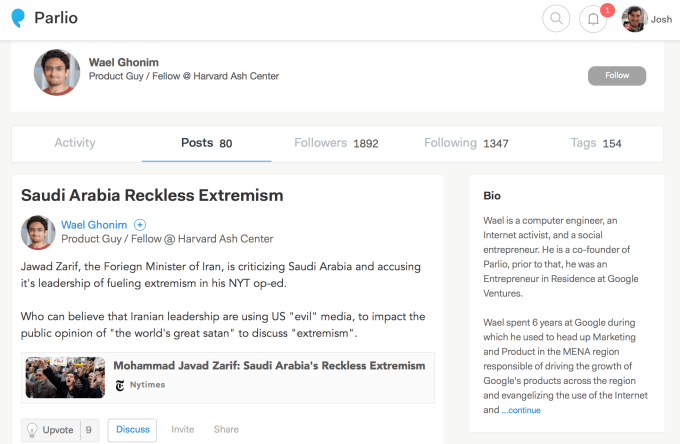Click the Parlio logo icon
Viewport: 680px width, 444px height.
[18, 19]
